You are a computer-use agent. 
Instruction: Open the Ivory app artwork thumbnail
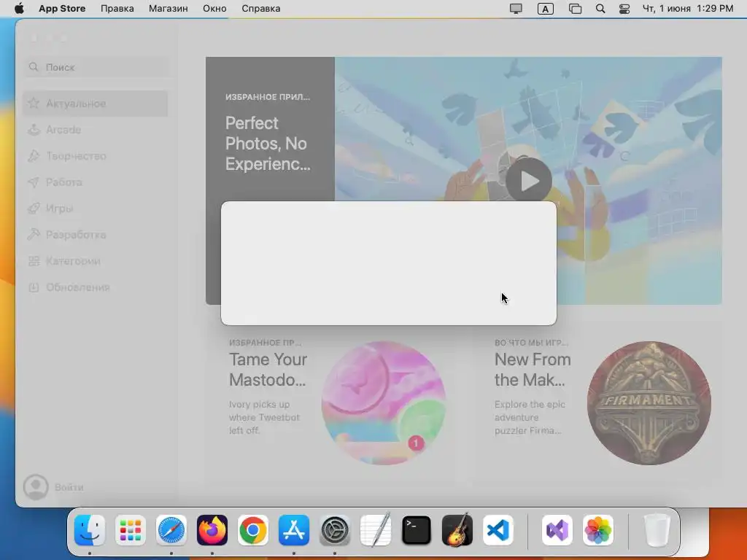tap(384, 402)
